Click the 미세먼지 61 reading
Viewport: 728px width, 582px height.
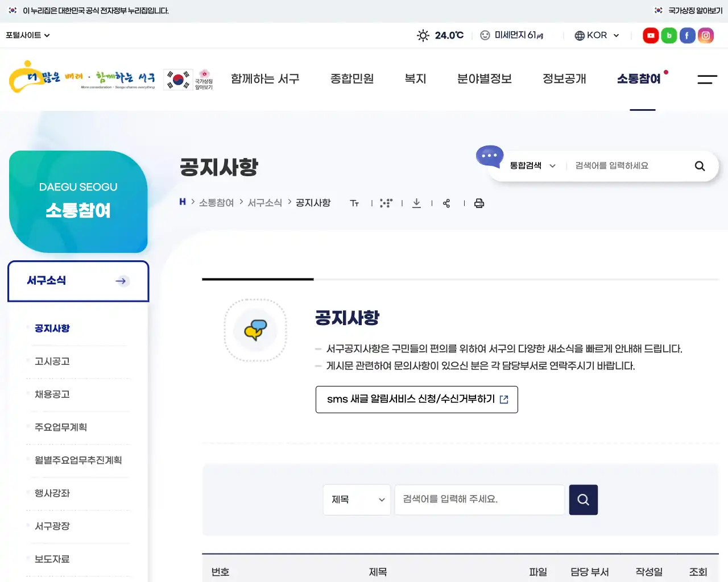519,35
